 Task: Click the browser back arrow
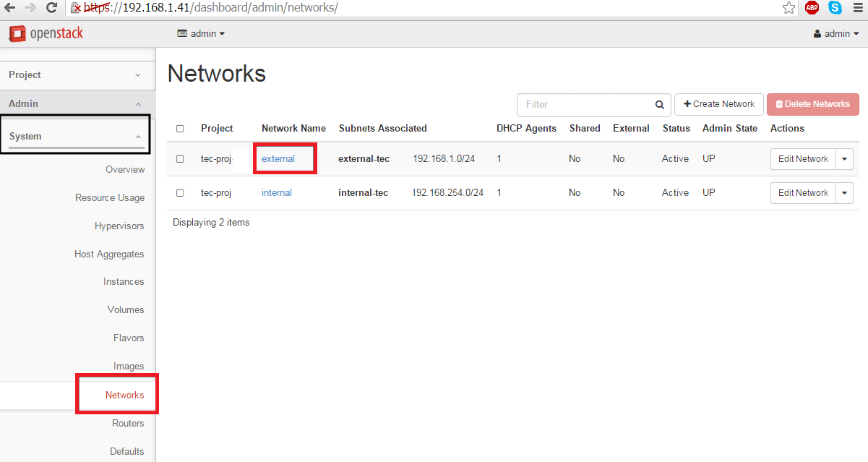pyautogui.click(x=10, y=8)
